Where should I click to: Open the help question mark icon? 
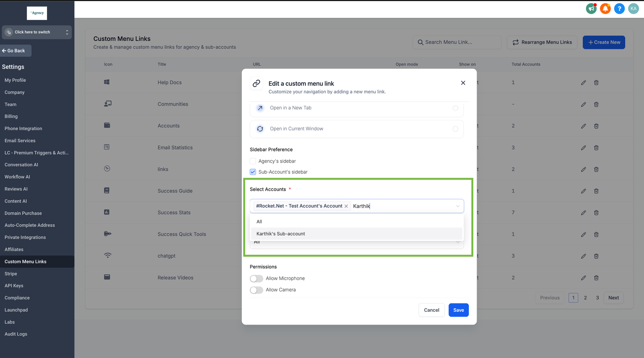(619, 8)
